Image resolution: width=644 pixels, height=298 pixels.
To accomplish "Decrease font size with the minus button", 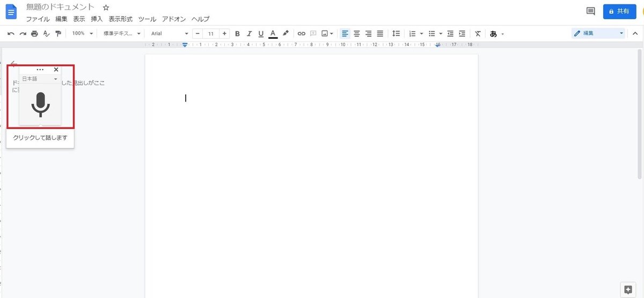I will (197, 33).
